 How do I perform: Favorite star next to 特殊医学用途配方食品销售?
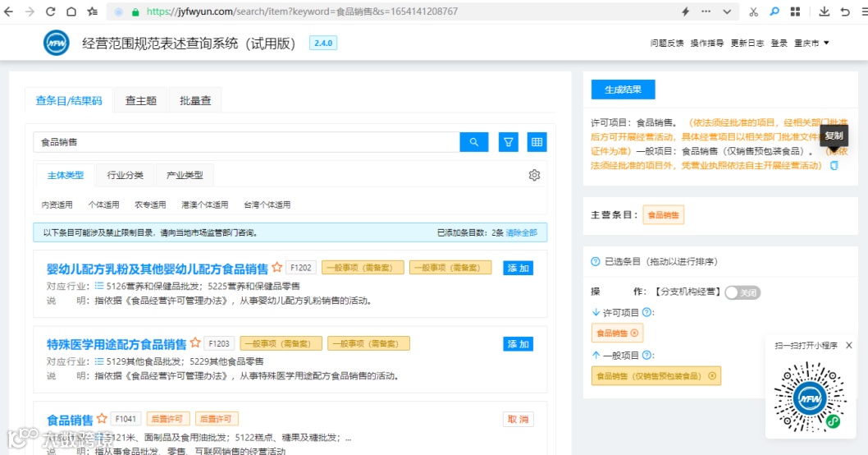pos(195,343)
